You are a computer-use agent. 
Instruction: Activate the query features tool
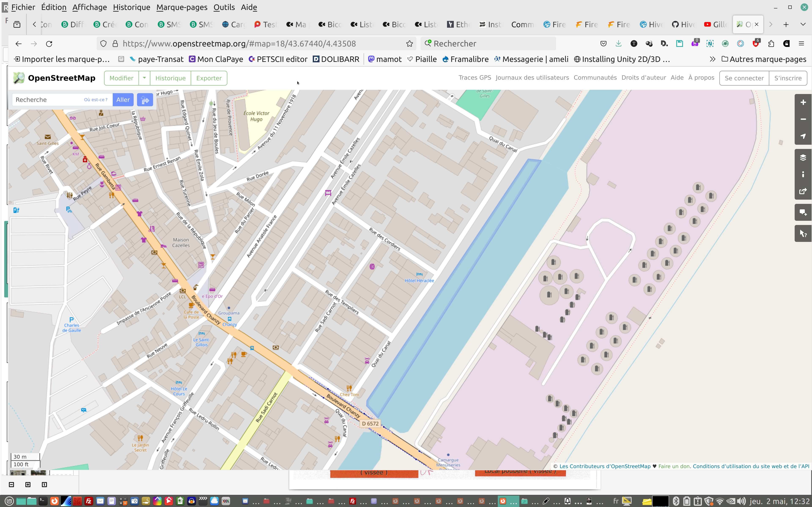pos(803,233)
